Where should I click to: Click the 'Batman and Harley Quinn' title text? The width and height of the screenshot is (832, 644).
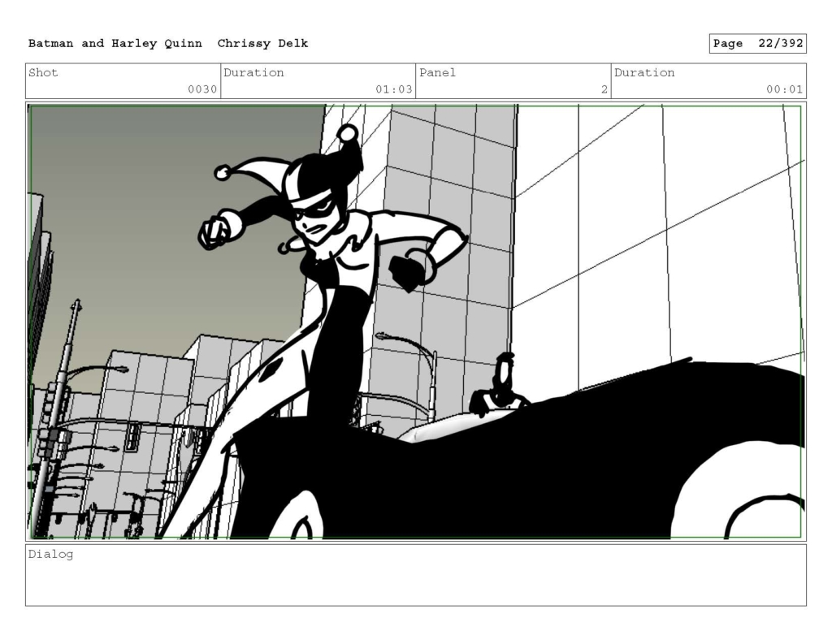click(115, 44)
